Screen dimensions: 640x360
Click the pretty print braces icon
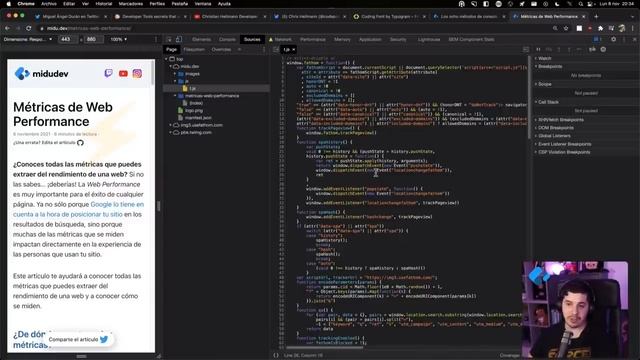point(276,356)
